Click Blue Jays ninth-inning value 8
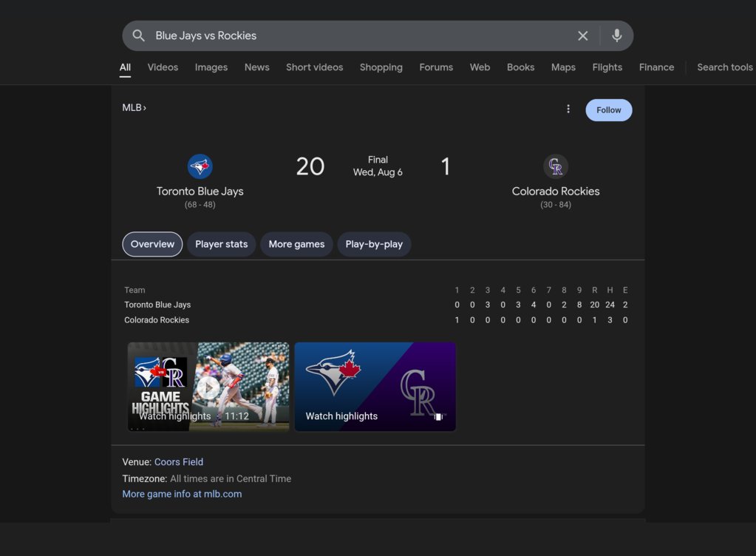This screenshot has height=556, width=756. (579, 305)
